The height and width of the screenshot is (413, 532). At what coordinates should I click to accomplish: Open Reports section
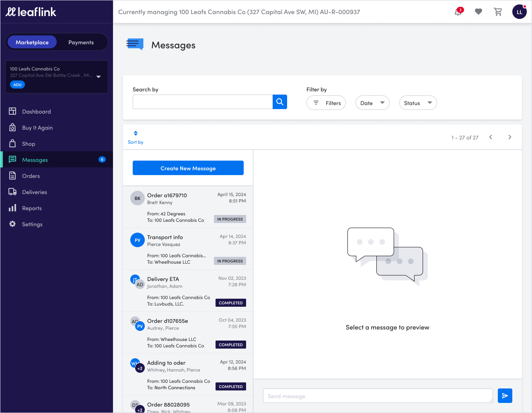(57, 208)
